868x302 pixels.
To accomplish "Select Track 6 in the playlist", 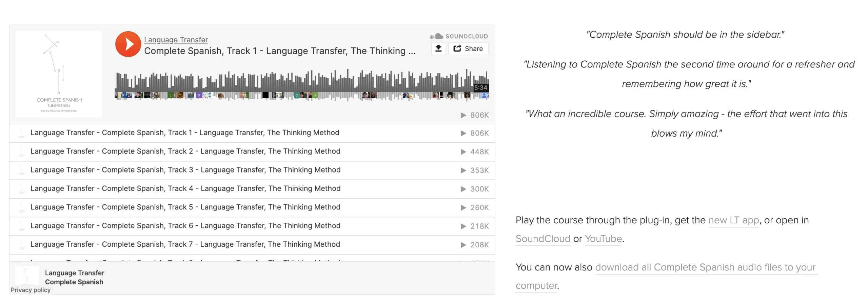I will pyautogui.click(x=185, y=226).
